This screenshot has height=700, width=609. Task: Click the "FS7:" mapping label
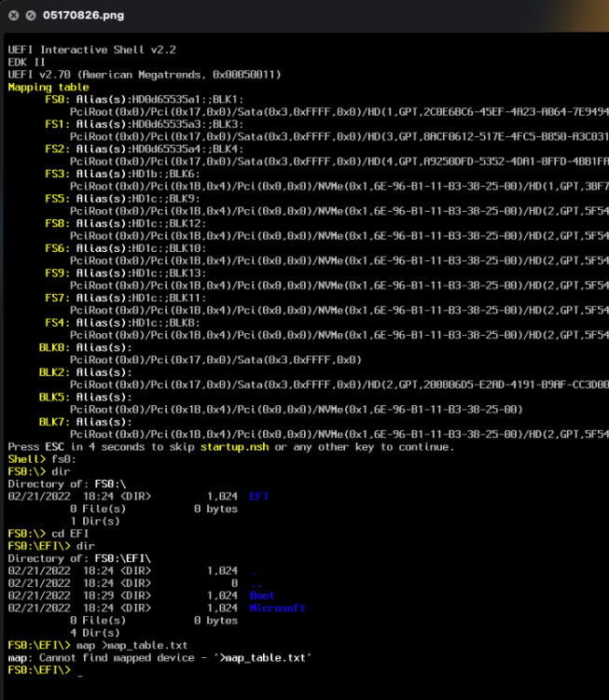click(58, 298)
